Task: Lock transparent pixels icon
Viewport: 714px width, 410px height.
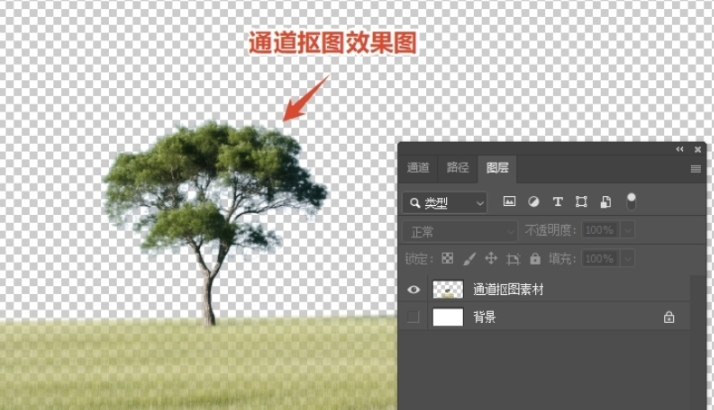Action: (x=447, y=259)
